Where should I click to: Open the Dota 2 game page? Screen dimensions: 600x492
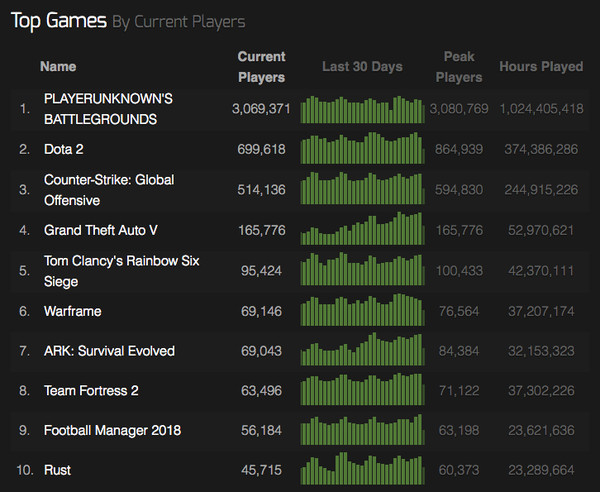point(65,149)
